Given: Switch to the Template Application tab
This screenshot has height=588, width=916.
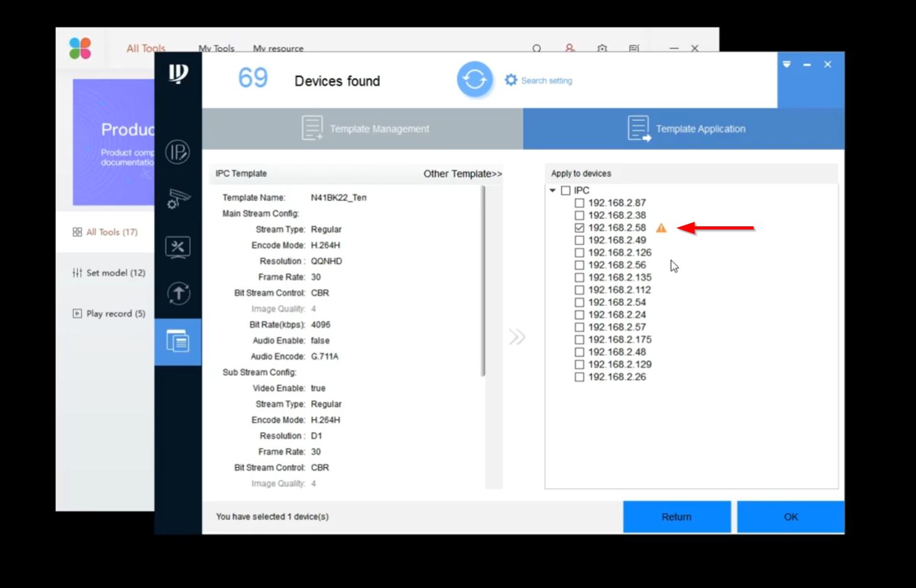Looking at the screenshot, I should pos(684,129).
